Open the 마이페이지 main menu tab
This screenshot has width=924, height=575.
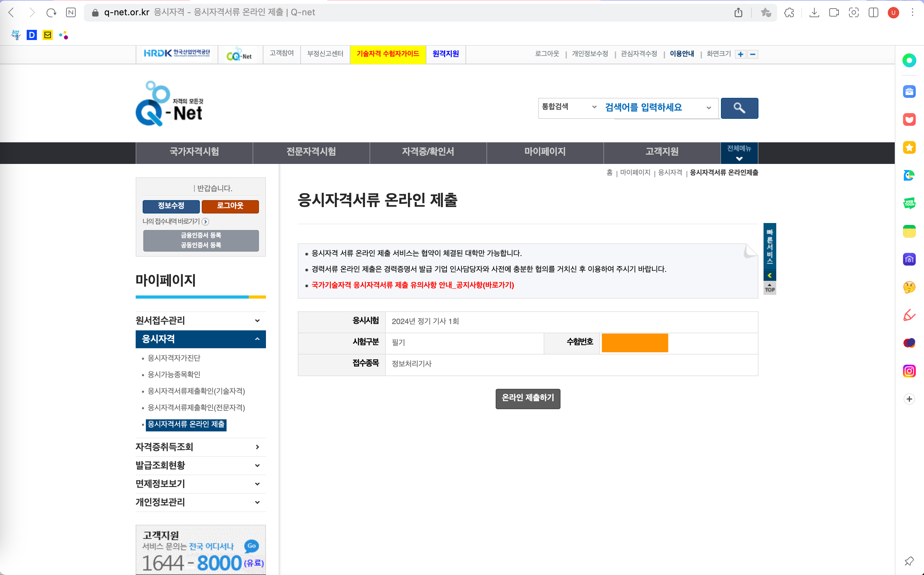coord(545,152)
